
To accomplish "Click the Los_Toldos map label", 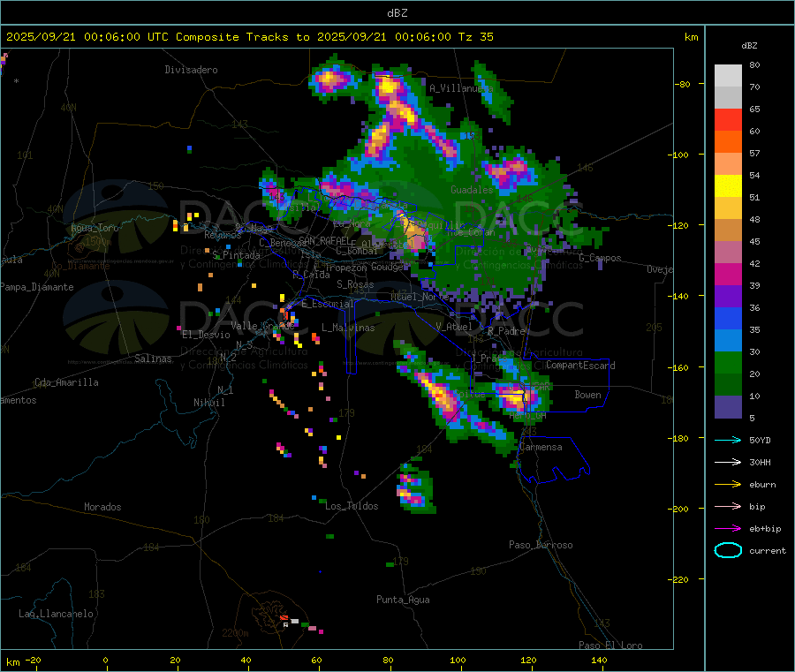I will [x=352, y=506].
